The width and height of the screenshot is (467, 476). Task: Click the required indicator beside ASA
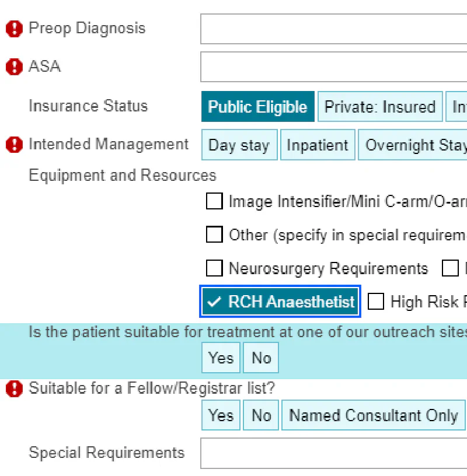click(13, 66)
